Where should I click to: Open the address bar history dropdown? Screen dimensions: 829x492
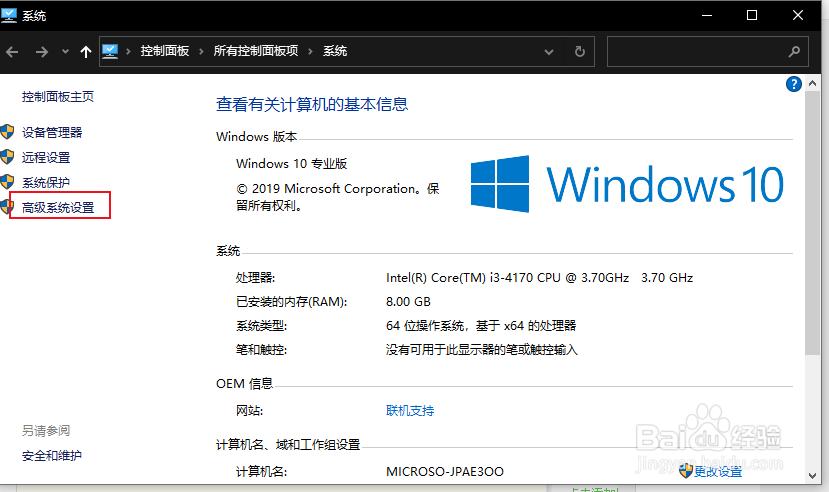click(x=549, y=52)
